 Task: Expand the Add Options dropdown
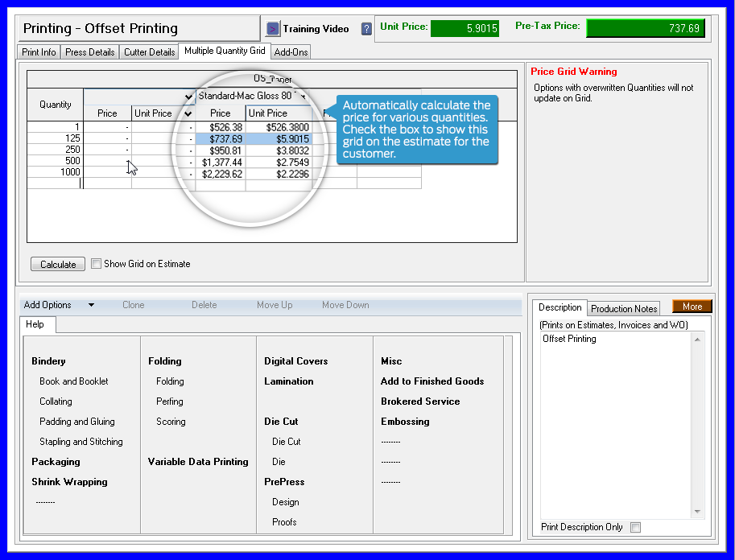pyautogui.click(x=91, y=306)
